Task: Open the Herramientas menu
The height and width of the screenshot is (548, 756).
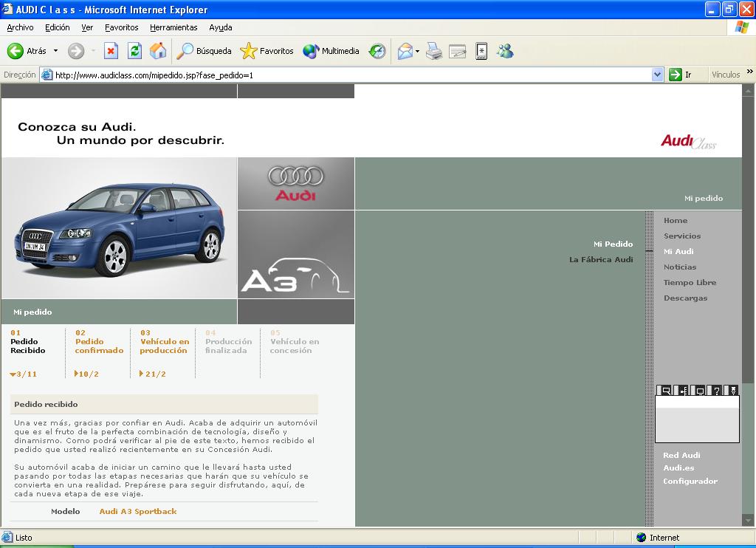Action: click(x=173, y=27)
